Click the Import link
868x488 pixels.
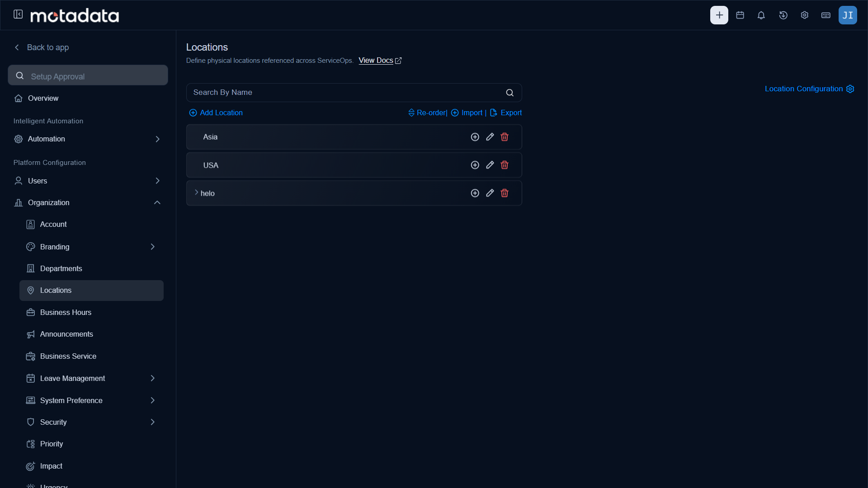[467, 113]
